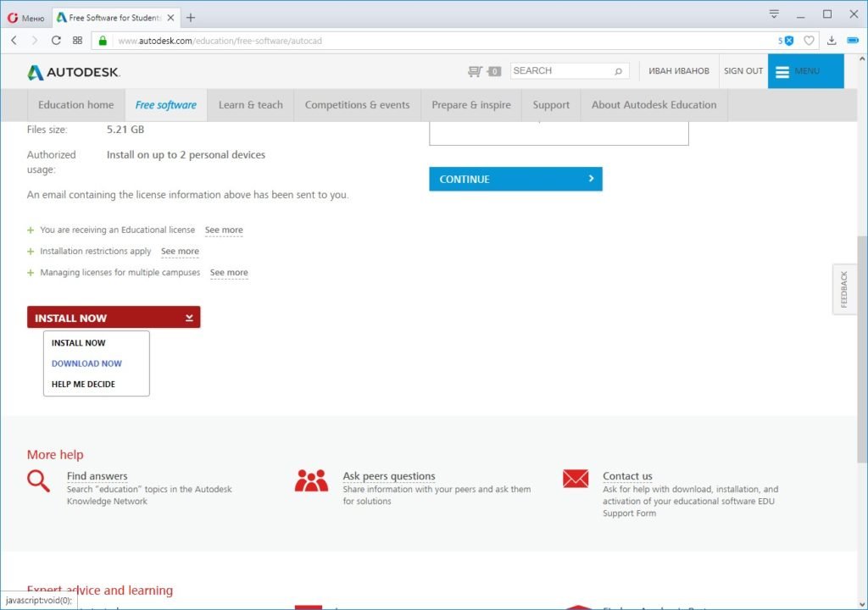Open the Find answers link
The image size is (868, 610).
pos(97,476)
